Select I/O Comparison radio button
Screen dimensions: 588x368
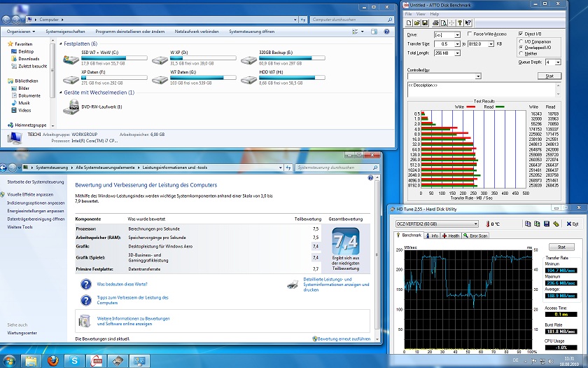[521, 41]
